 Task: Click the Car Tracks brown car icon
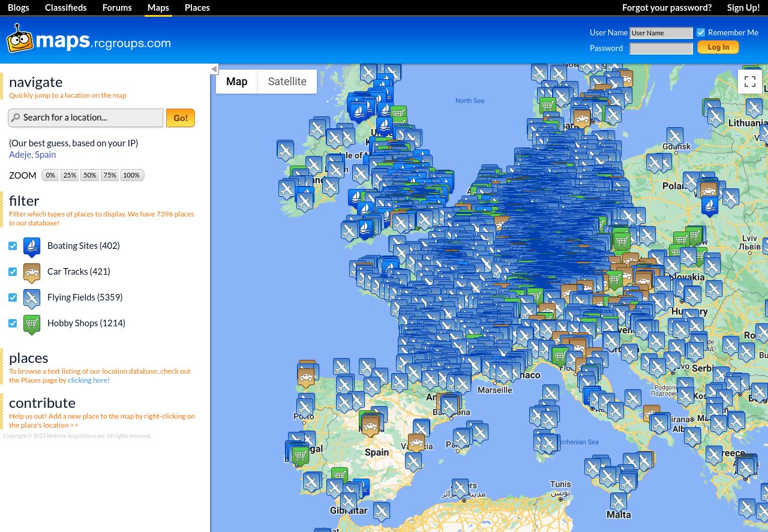(x=32, y=272)
